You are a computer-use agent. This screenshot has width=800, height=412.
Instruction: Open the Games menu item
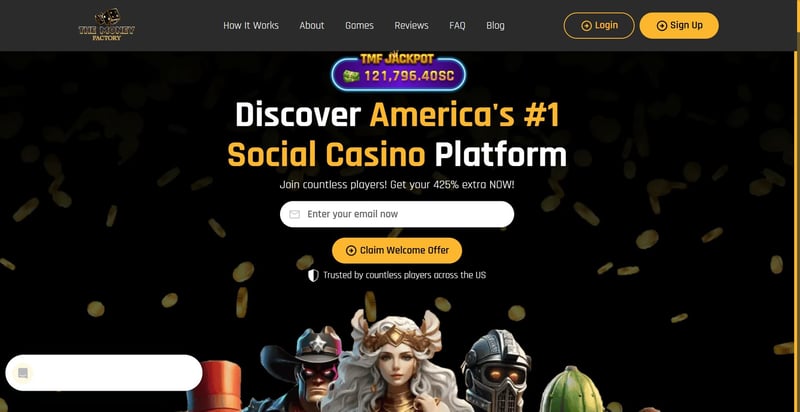click(x=359, y=25)
